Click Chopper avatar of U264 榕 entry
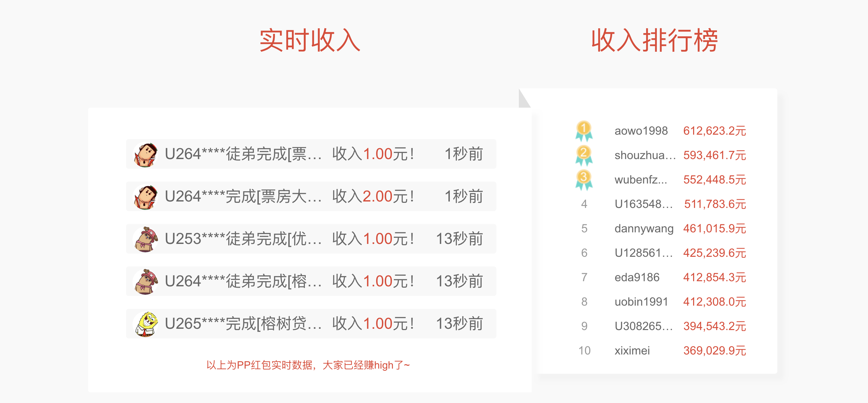 pyautogui.click(x=146, y=282)
